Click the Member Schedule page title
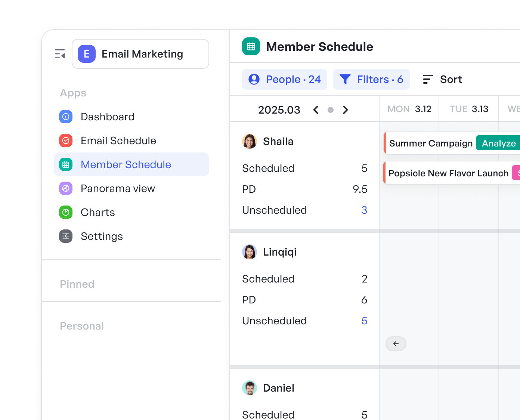The width and height of the screenshot is (520, 420). 319,47
